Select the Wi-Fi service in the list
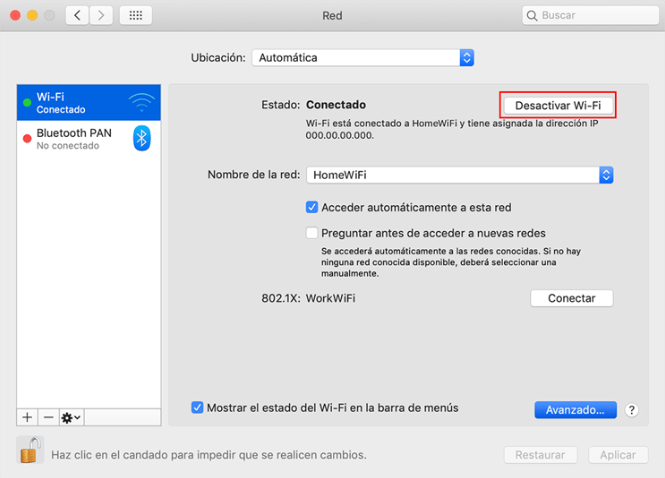 75,103
